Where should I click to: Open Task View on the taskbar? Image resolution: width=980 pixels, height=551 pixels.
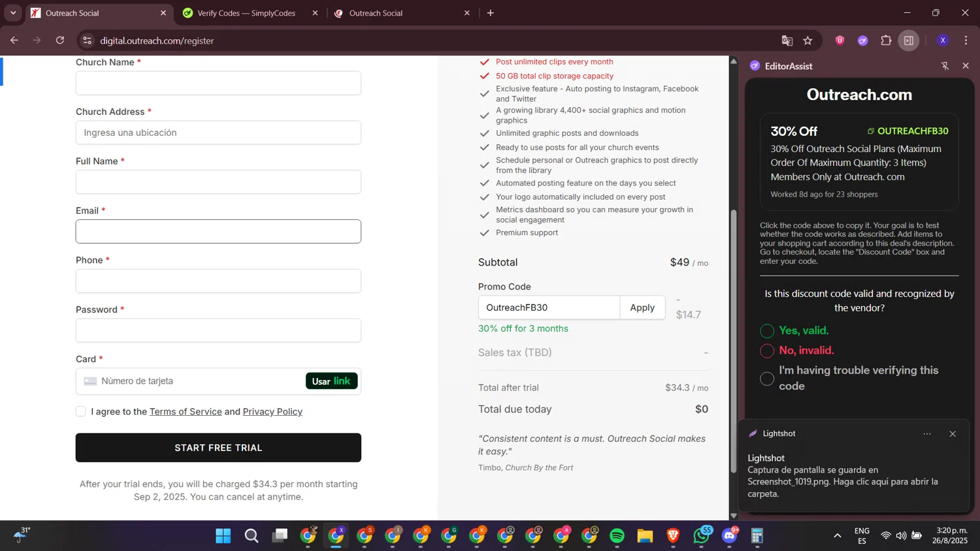pyautogui.click(x=280, y=536)
